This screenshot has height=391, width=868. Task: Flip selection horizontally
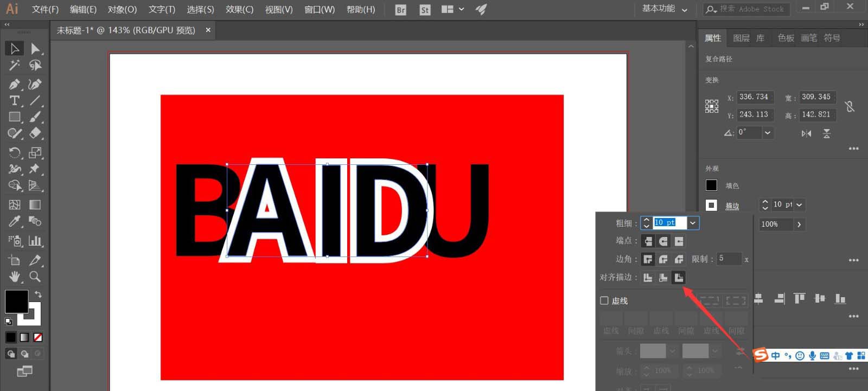807,133
